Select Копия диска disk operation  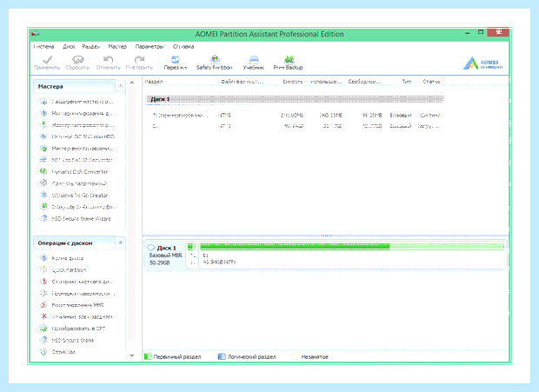click(62, 258)
